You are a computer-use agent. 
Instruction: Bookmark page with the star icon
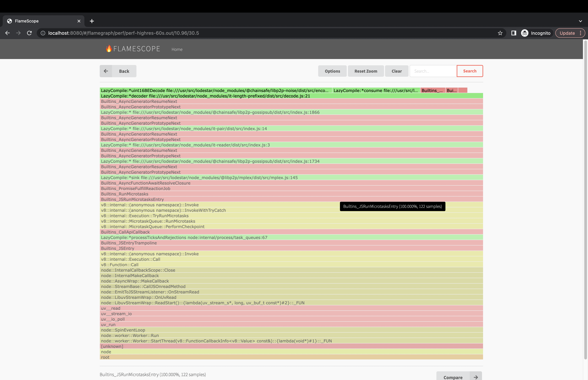500,33
